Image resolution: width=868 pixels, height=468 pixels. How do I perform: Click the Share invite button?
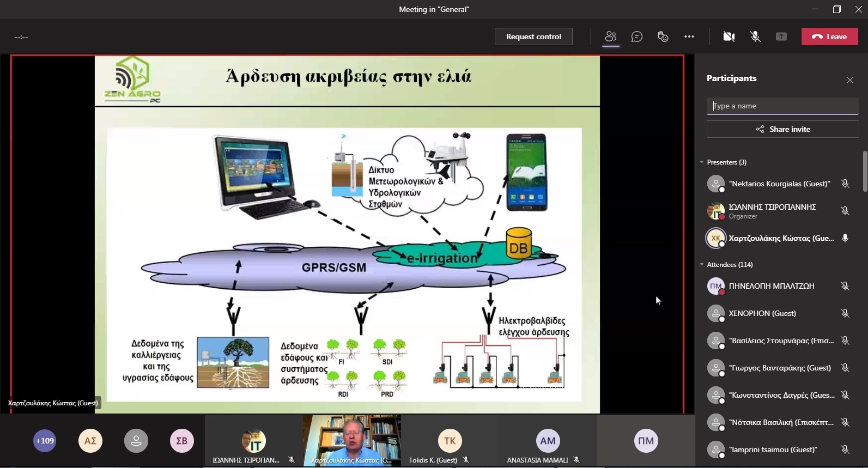pyautogui.click(x=782, y=129)
